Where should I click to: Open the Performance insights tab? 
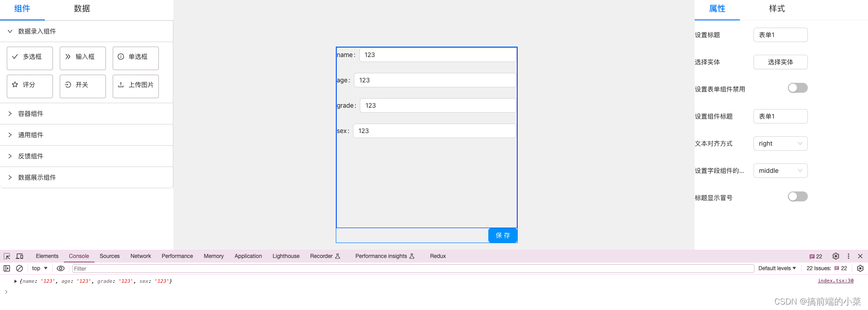click(385, 256)
